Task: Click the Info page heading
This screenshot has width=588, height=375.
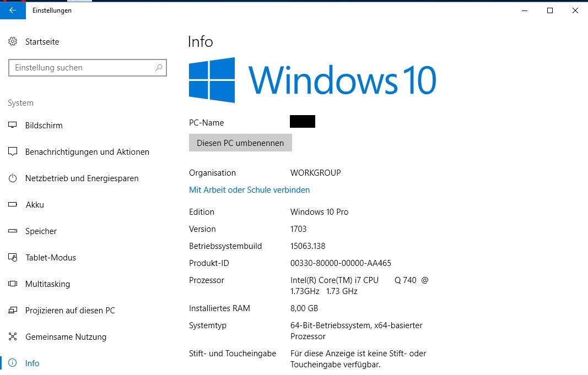Action: tap(200, 42)
